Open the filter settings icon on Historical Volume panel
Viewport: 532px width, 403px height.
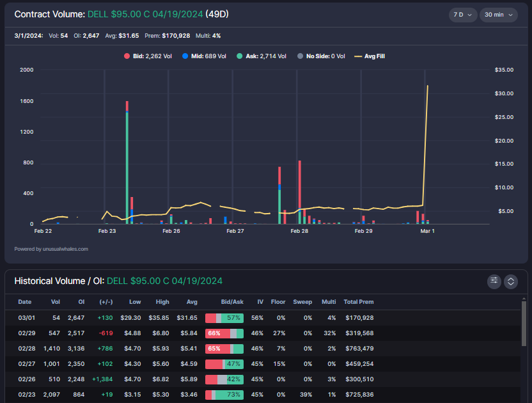[494, 281]
